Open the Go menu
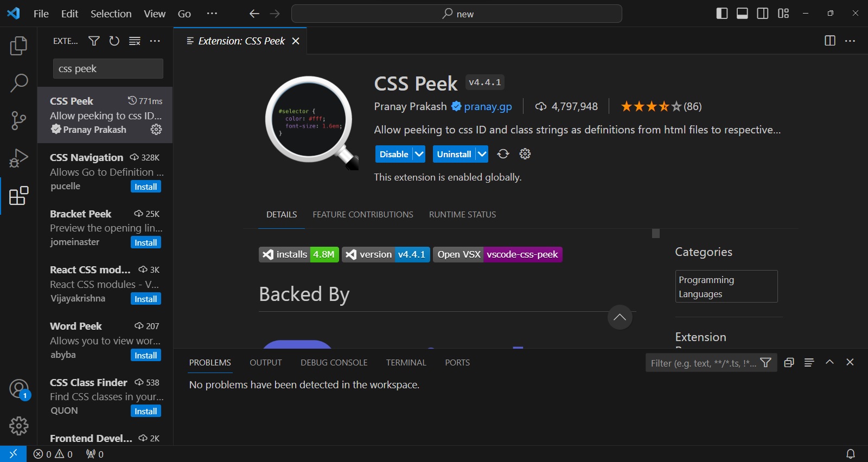This screenshot has height=462, width=868. coord(184,14)
